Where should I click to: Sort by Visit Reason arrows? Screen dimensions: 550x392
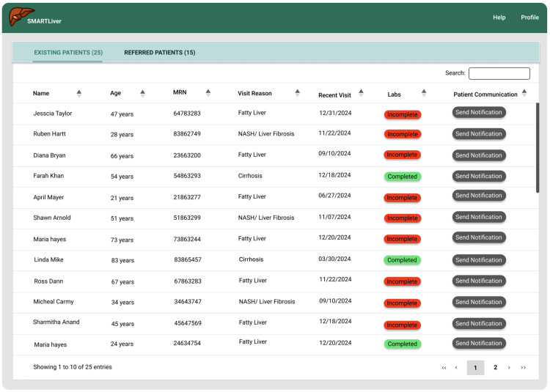coord(298,92)
